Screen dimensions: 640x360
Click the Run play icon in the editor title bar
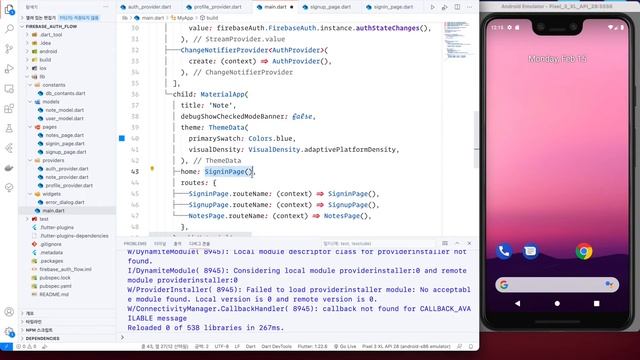[x=433, y=7]
